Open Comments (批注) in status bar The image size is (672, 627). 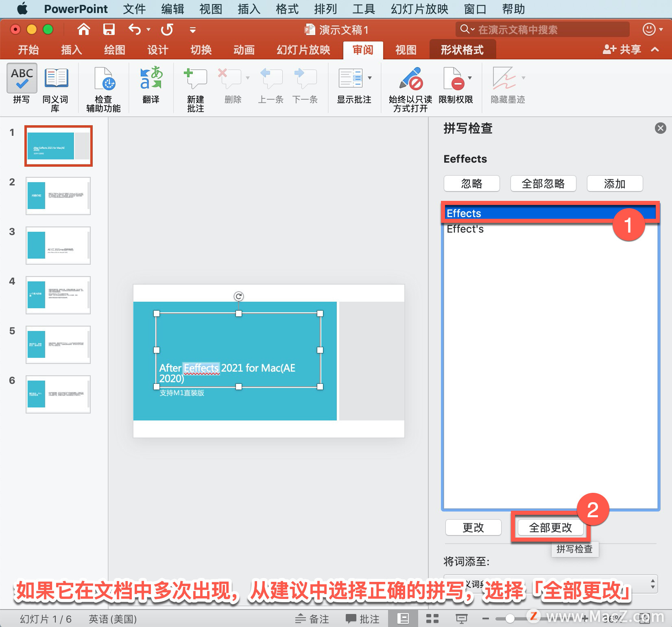click(362, 618)
